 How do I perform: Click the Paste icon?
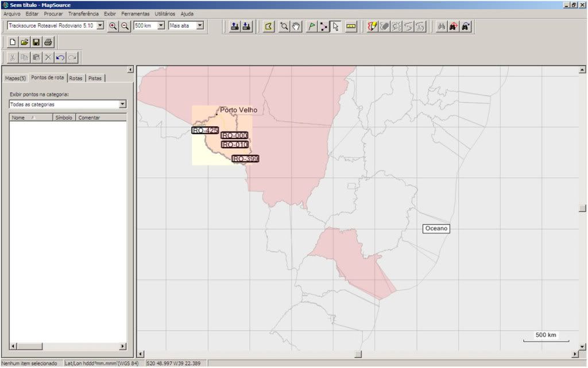coord(36,58)
